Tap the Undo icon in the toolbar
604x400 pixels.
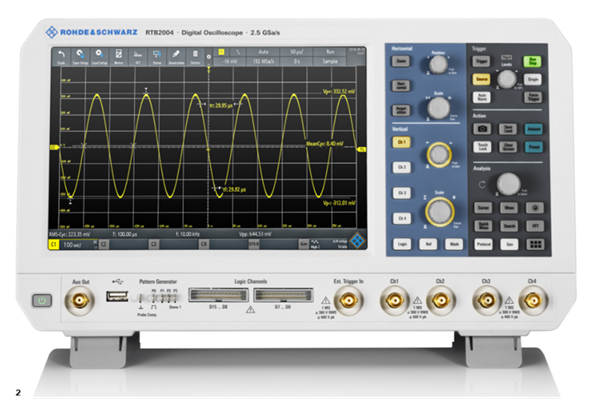(x=61, y=55)
